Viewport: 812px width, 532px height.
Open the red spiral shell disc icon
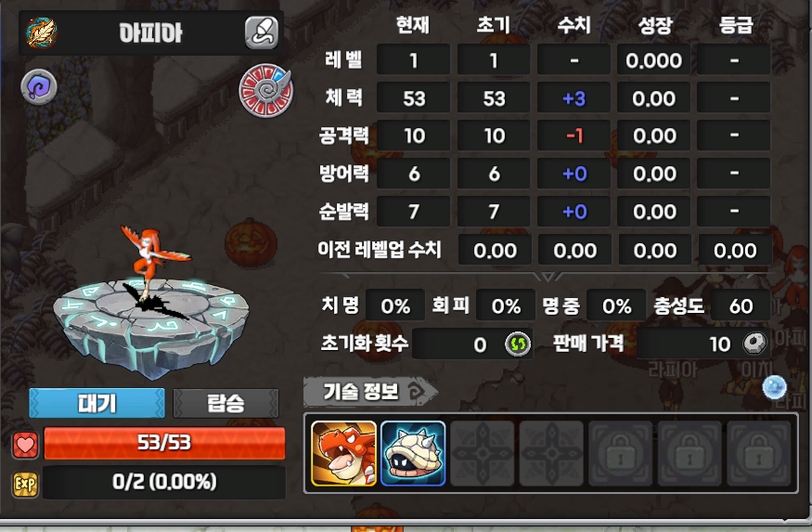[x=266, y=90]
